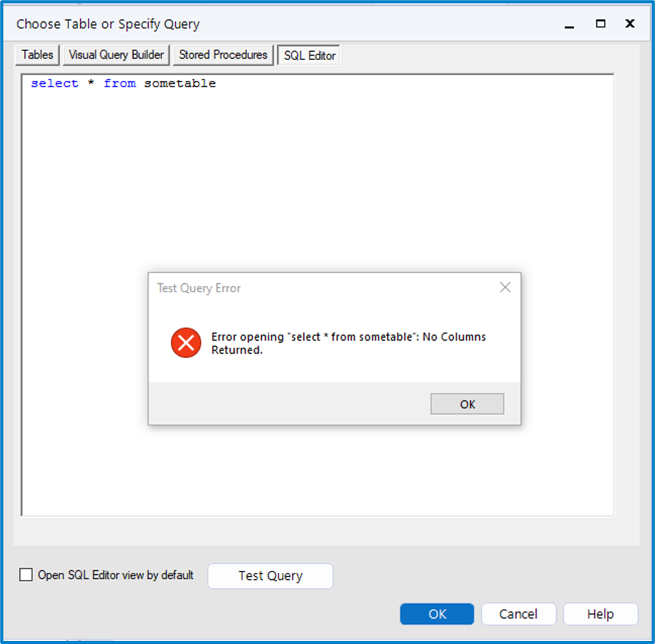This screenshot has width=655, height=644.
Task: Click the Test Query button
Action: [270, 575]
